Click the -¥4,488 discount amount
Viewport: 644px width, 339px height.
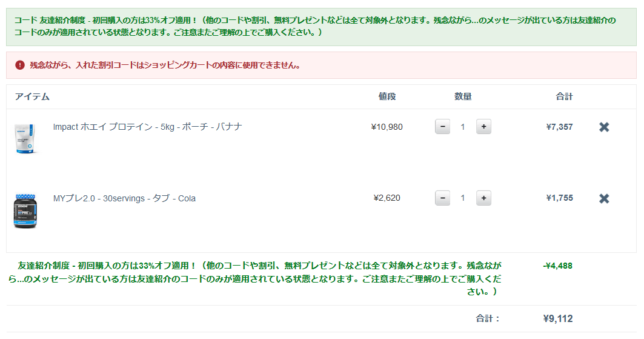click(x=558, y=266)
